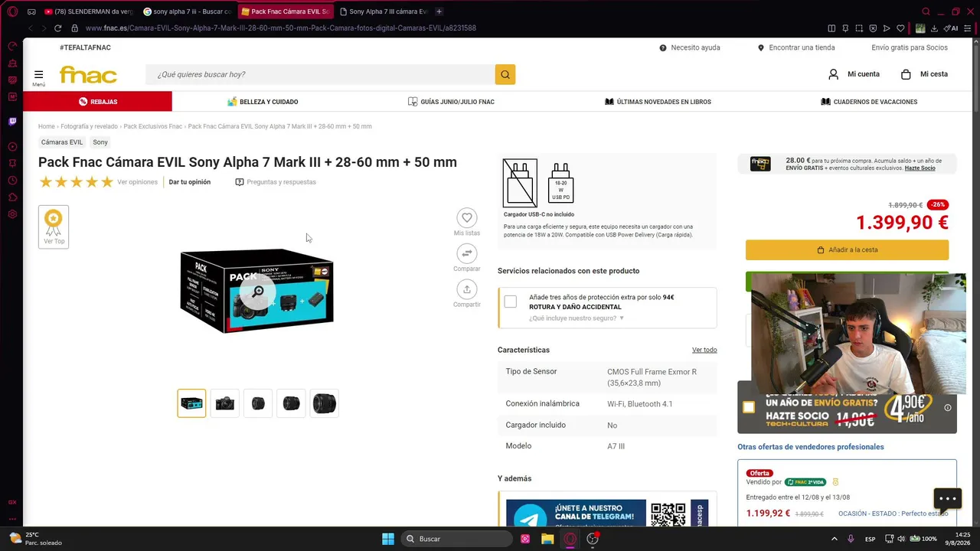
Task: Expand ¿Qué incluye nuestro seguro? details
Action: click(x=577, y=318)
